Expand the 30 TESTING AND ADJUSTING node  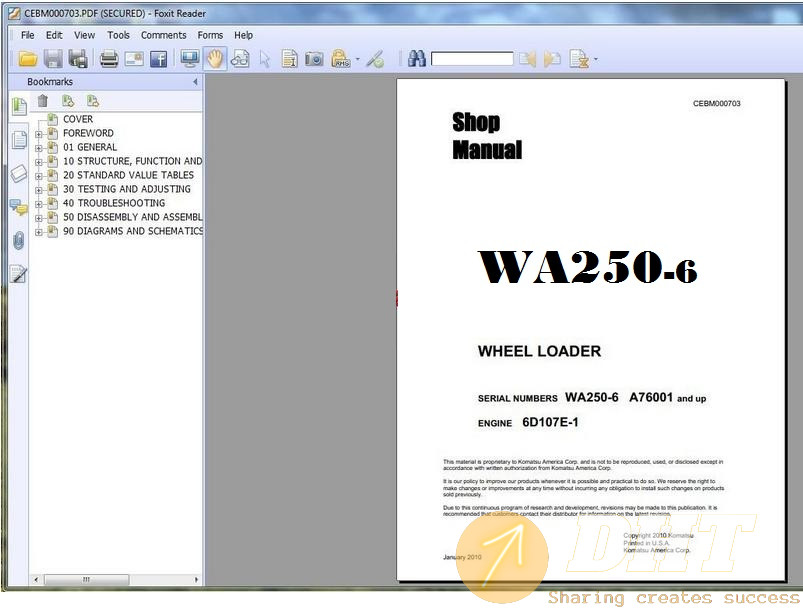click(39, 190)
